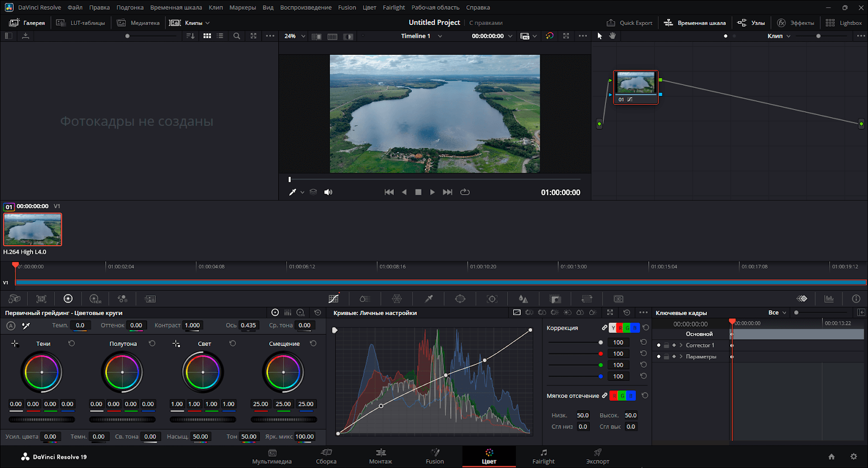Expand Corrector 1 keyframe track
868x468 pixels.
point(681,345)
